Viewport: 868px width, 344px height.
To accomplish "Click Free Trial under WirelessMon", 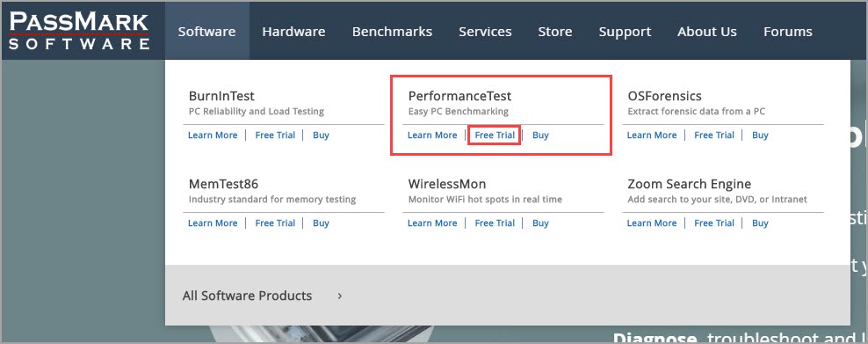I will pos(495,223).
